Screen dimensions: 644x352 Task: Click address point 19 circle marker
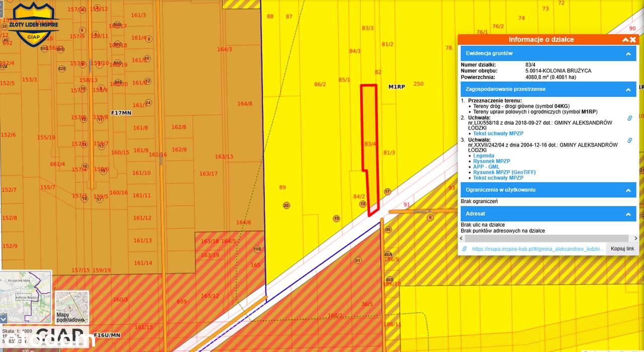[x=336, y=219]
